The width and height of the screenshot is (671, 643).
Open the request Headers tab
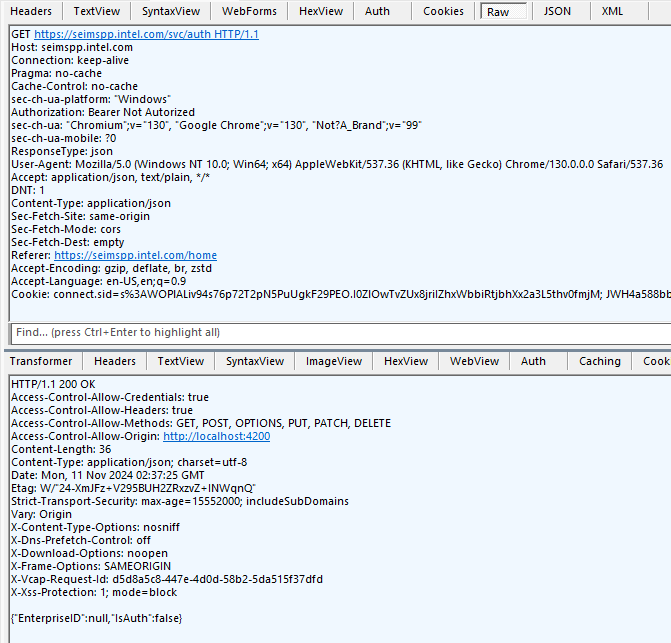tap(31, 11)
